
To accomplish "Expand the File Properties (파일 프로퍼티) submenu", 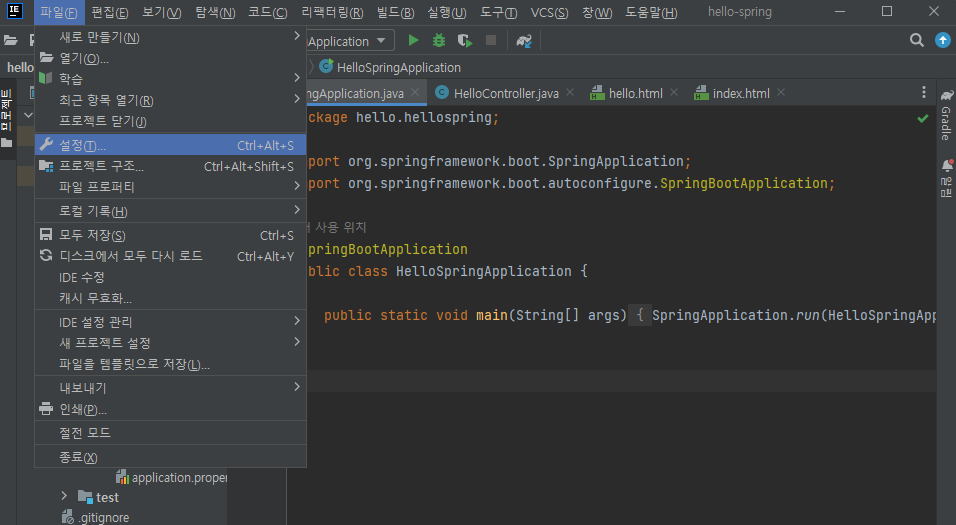I will [x=171, y=187].
